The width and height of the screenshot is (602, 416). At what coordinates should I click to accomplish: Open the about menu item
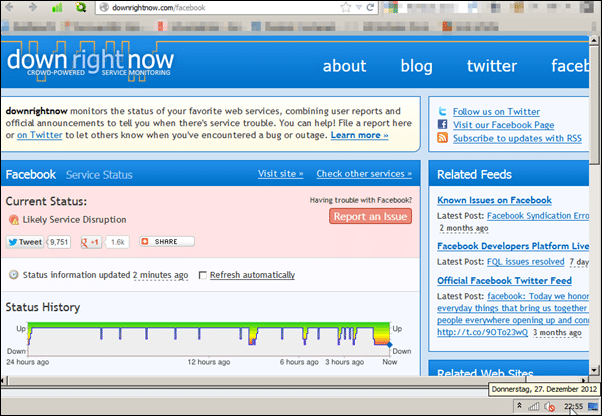pyautogui.click(x=344, y=66)
